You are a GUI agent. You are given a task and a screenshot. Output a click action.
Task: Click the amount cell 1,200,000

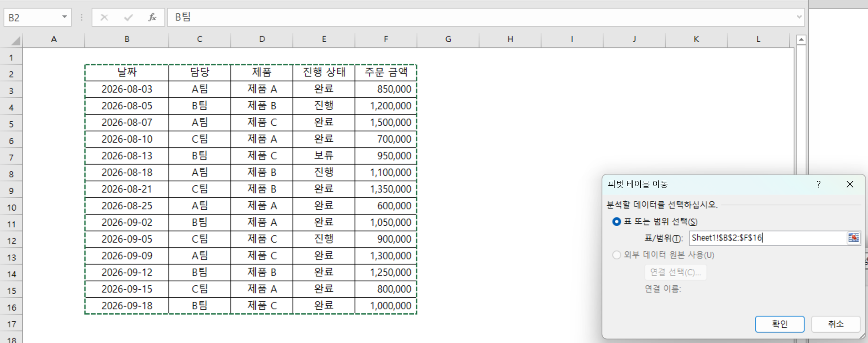tap(386, 106)
